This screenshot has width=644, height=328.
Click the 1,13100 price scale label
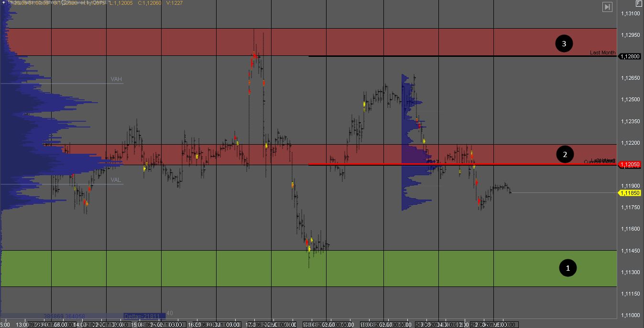point(630,13)
